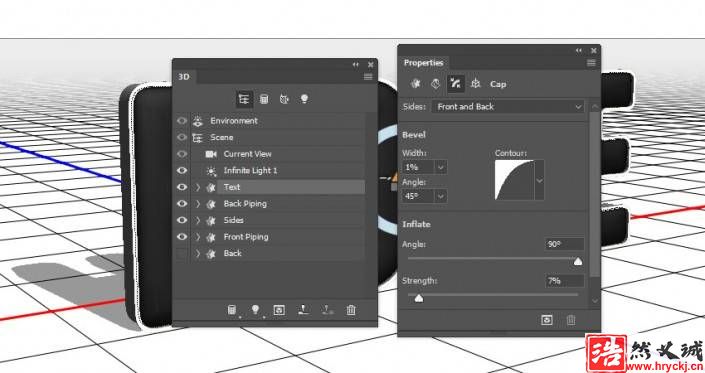Click the Inflate Strength slider handle
The height and width of the screenshot is (373, 705).
pos(419,298)
